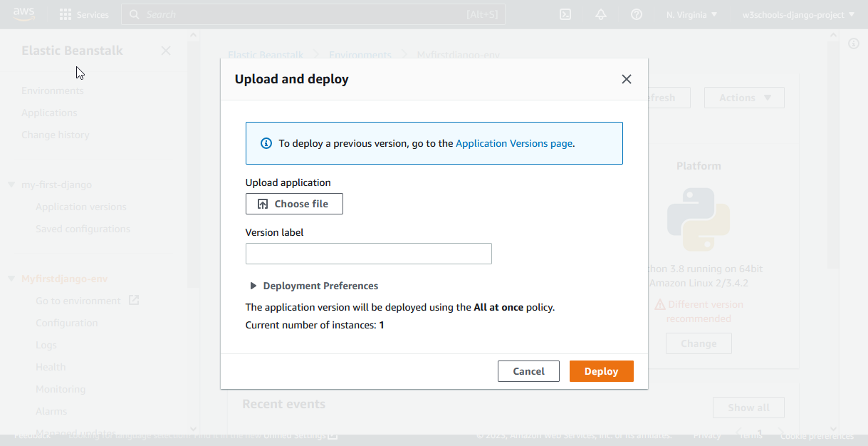
Task: Click the help question mark icon
Action: 637,14
